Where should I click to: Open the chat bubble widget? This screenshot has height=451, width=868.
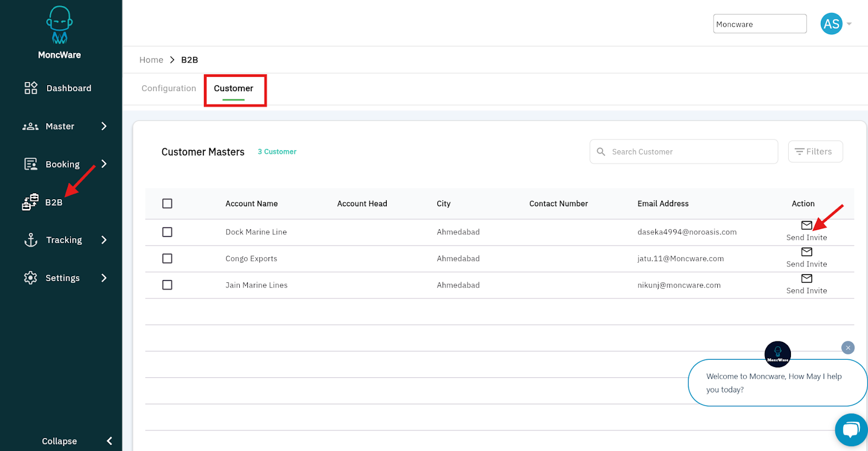[x=851, y=430]
